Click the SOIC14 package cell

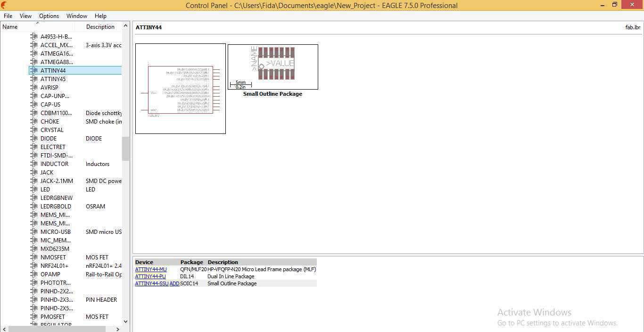pos(189,283)
